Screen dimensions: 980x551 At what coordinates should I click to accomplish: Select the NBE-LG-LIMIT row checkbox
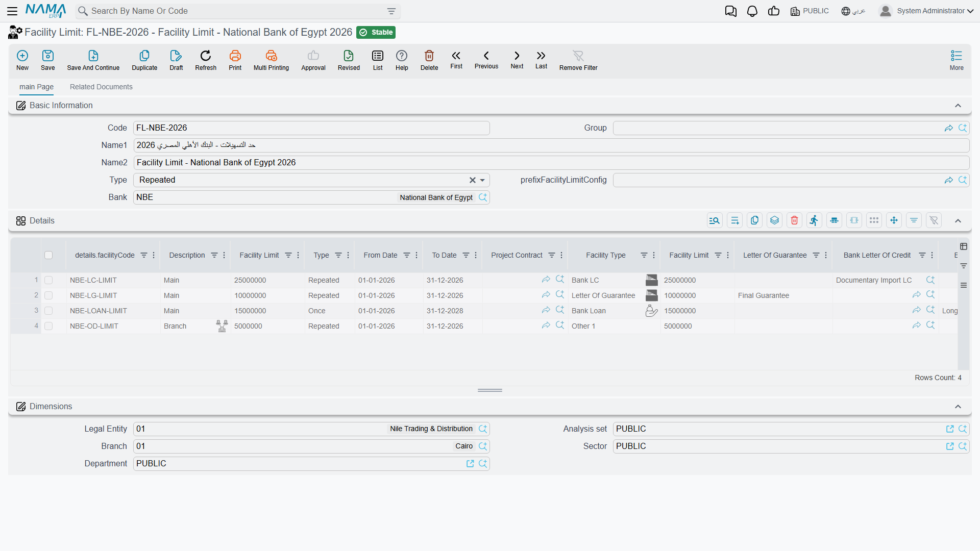[48, 295]
